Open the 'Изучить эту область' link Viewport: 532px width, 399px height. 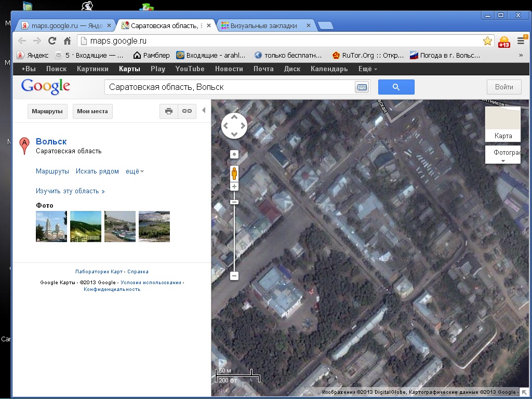tap(70, 191)
